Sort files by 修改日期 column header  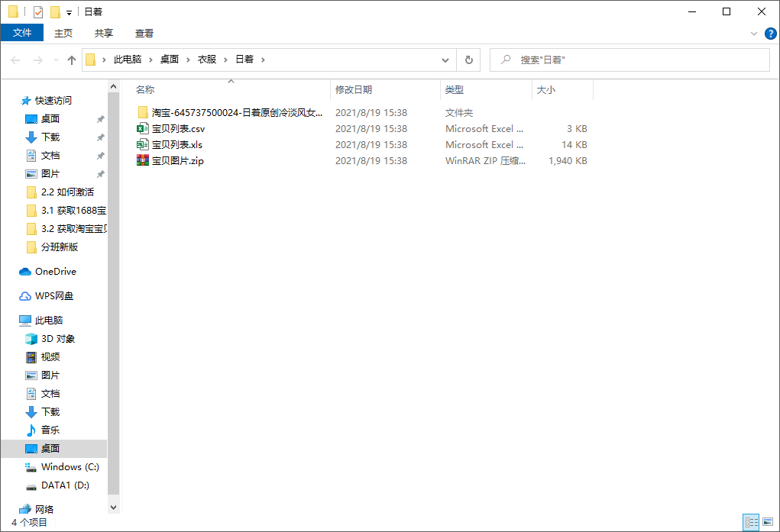(354, 90)
